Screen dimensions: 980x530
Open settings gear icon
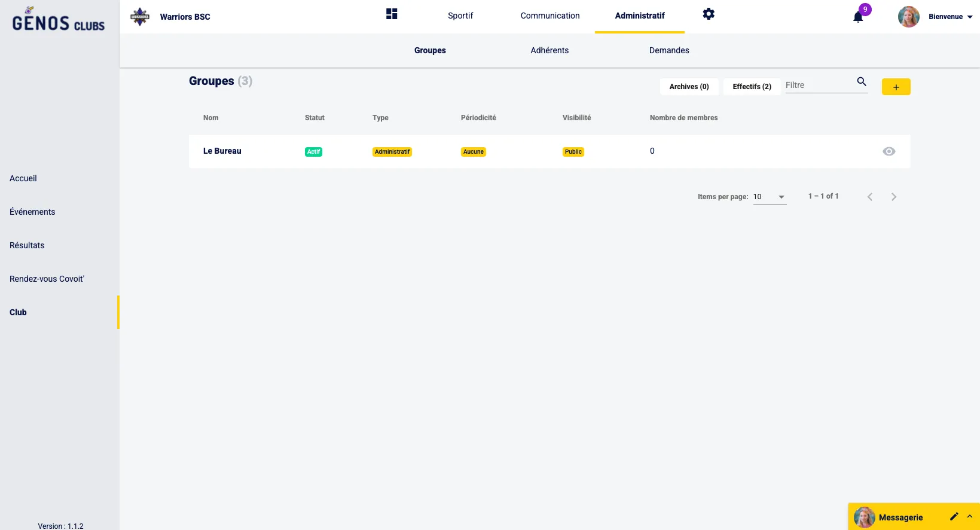point(709,14)
